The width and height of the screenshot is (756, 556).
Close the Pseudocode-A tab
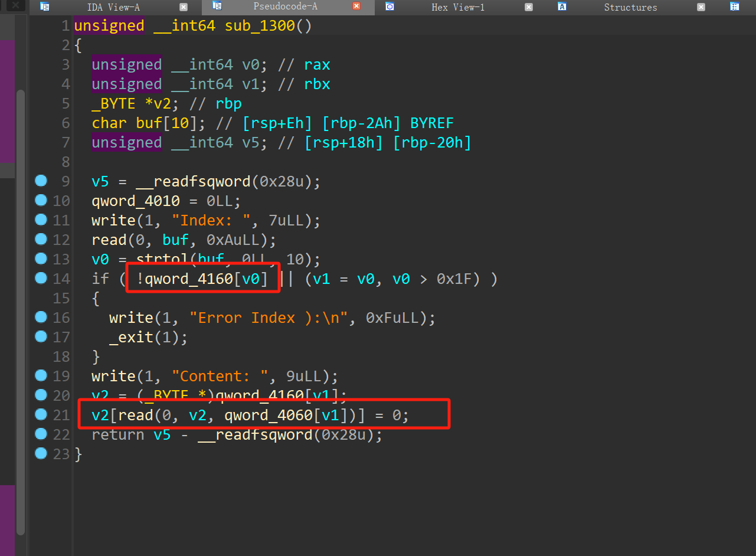coord(356,6)
